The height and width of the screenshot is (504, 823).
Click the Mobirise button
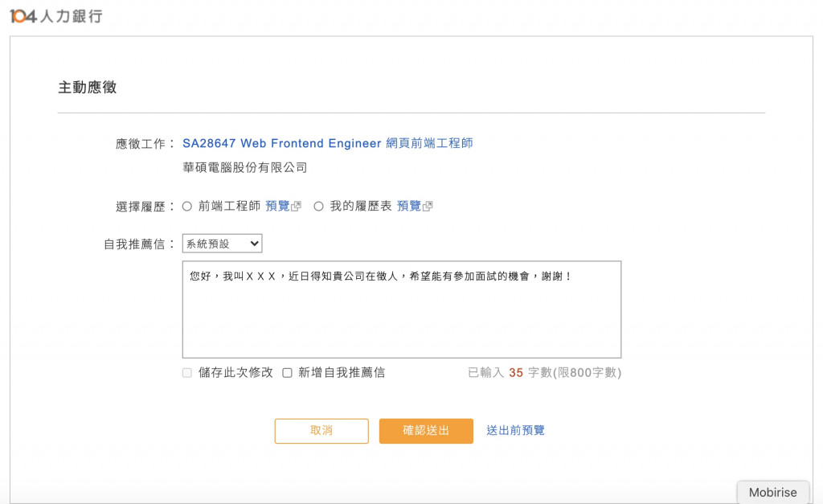772,493
